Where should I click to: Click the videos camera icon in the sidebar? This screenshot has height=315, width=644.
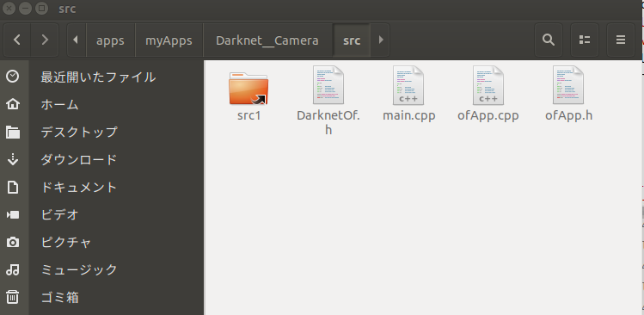[13, 214]
